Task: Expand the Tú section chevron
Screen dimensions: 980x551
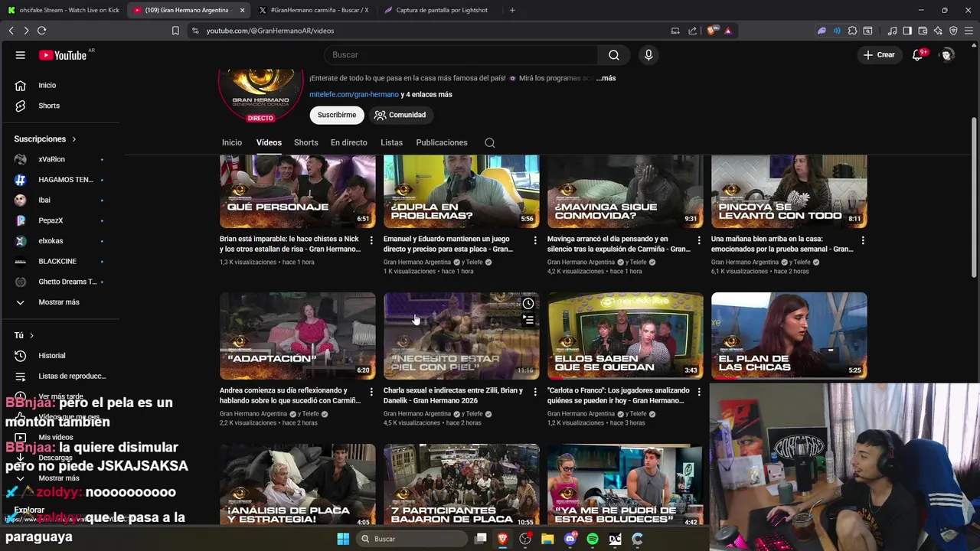Action: click(x=31, y=336)
